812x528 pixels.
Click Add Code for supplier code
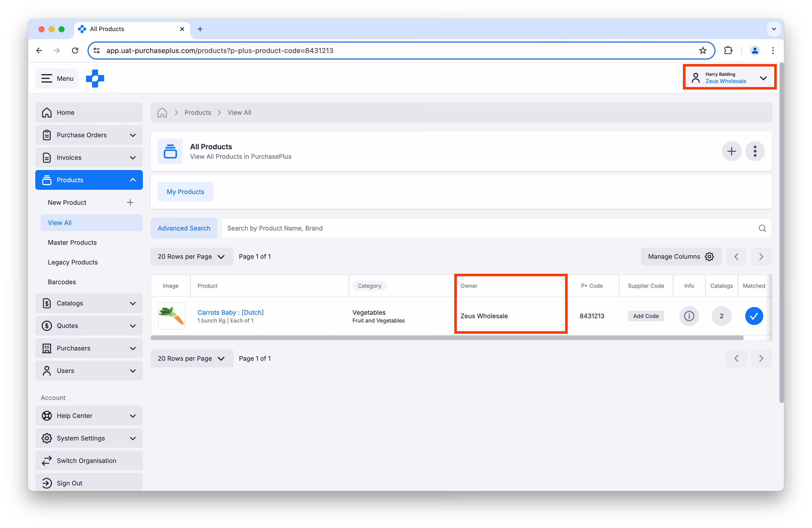(646, 316)
